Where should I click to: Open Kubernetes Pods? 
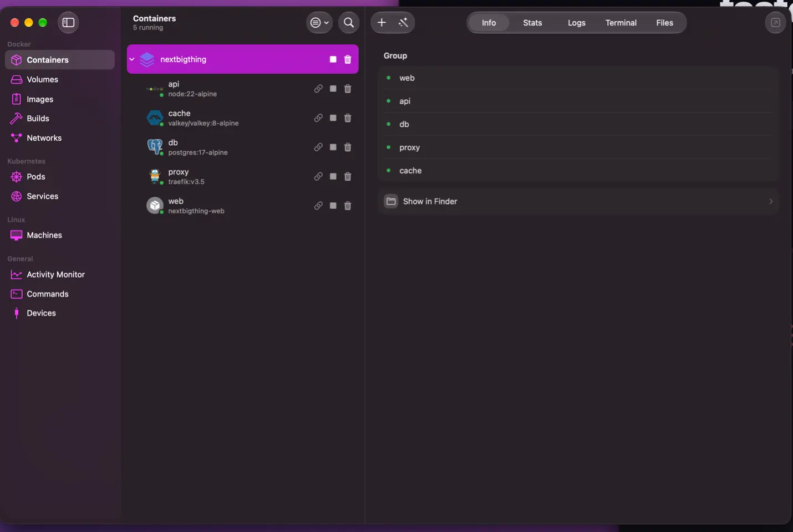[60, 177]
